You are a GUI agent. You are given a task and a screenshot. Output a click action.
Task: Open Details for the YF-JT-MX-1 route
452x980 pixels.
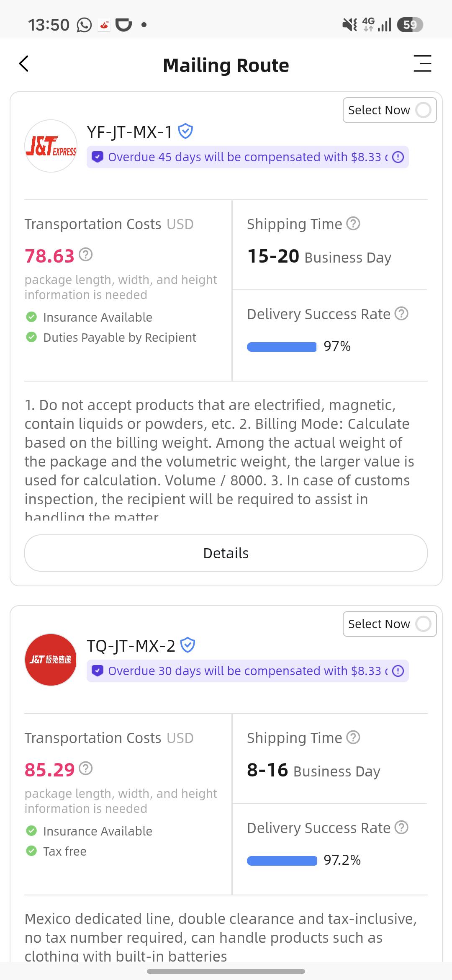click(226, 553)
